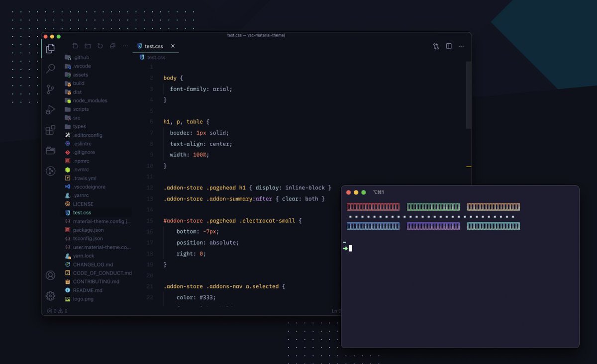Refresh the explorer file tree
The image size is (597, 364).
click(x=100, y=46)
